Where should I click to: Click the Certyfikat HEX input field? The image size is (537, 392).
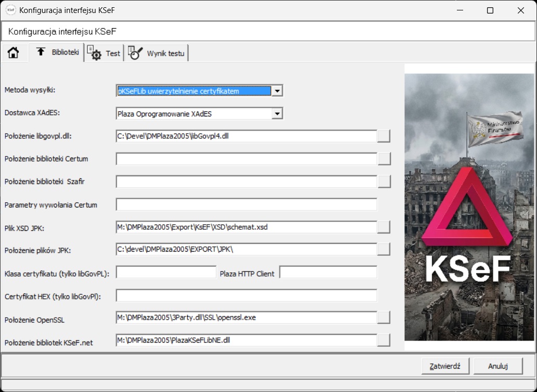(x=247, y=295)
